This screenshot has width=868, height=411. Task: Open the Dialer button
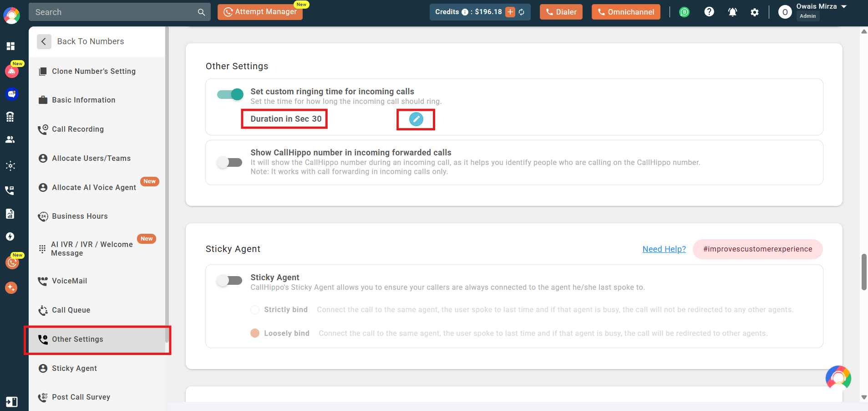(561, 12)
